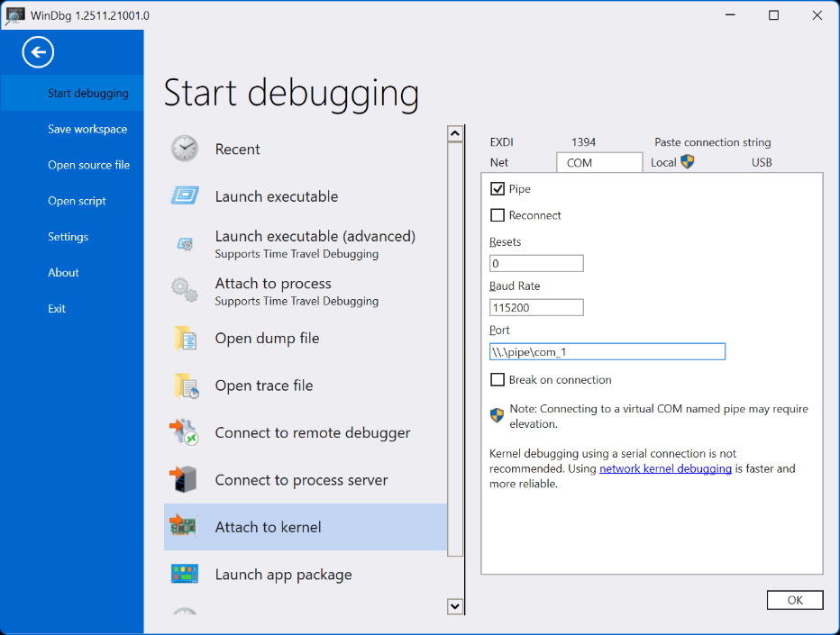
Task: Click the Open dump file folder icon
Action: 185,339
